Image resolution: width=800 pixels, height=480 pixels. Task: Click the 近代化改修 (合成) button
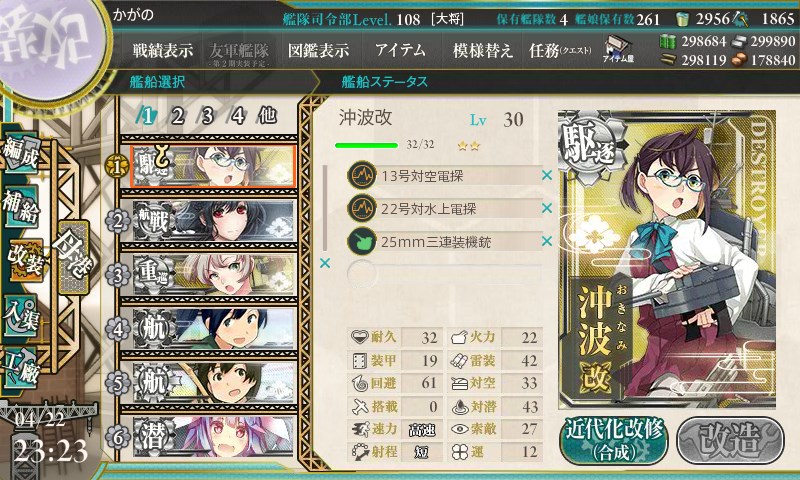pos(614,440)
